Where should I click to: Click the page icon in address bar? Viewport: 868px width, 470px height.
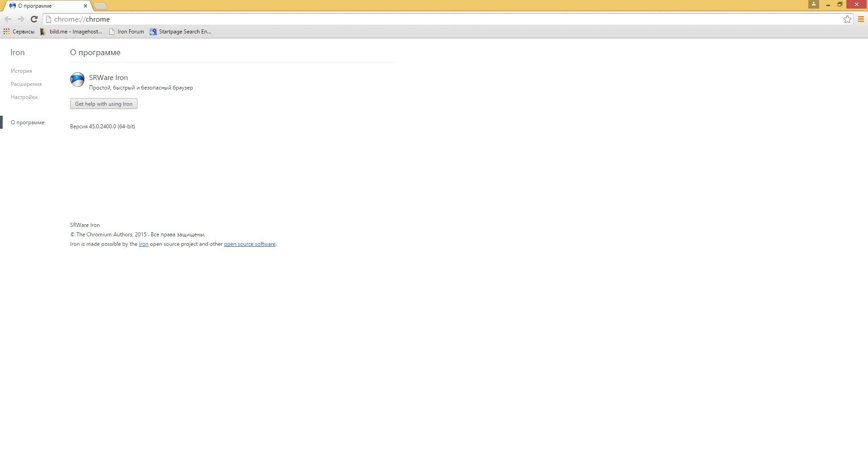49,19
